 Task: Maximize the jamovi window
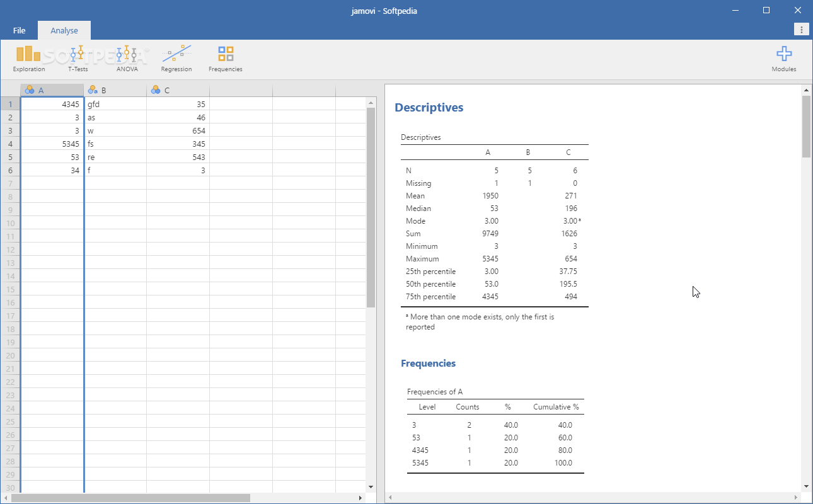(x=766, y=10)
